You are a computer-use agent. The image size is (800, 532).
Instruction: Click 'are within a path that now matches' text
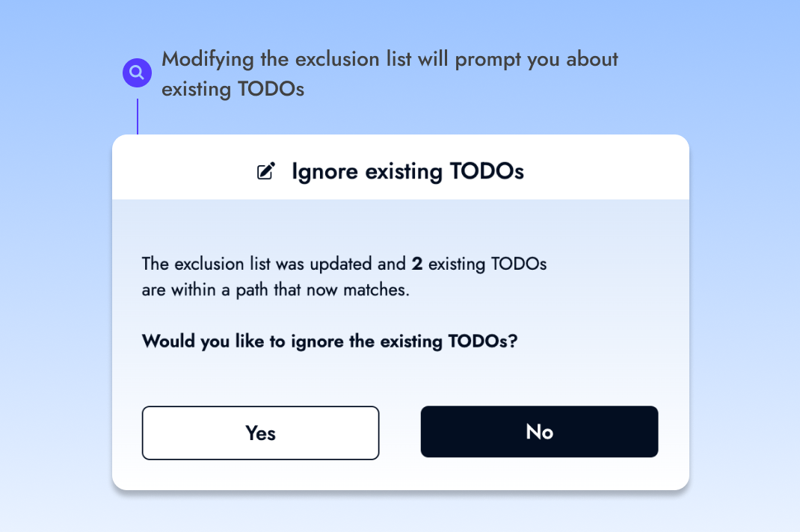pyautogui.click(x=275, y=290)
